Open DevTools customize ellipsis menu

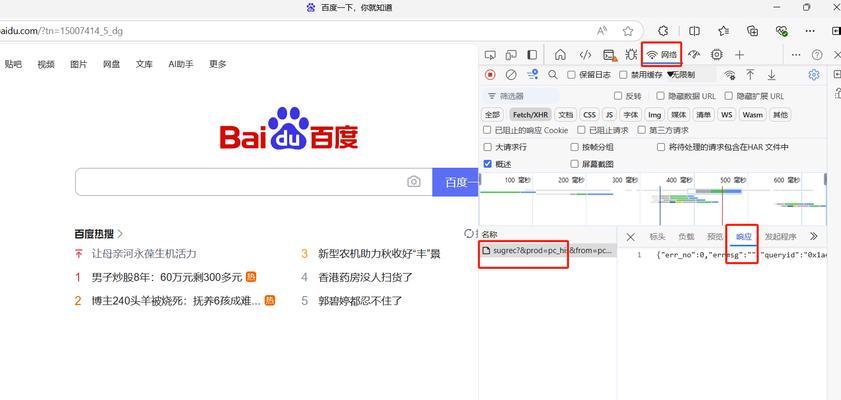(796, 55)
